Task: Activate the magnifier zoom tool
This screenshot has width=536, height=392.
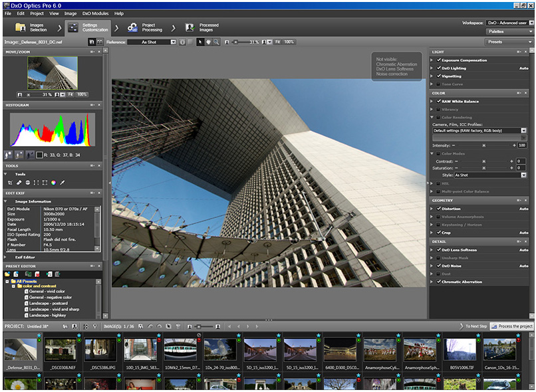Action: [x=217, y=42]
